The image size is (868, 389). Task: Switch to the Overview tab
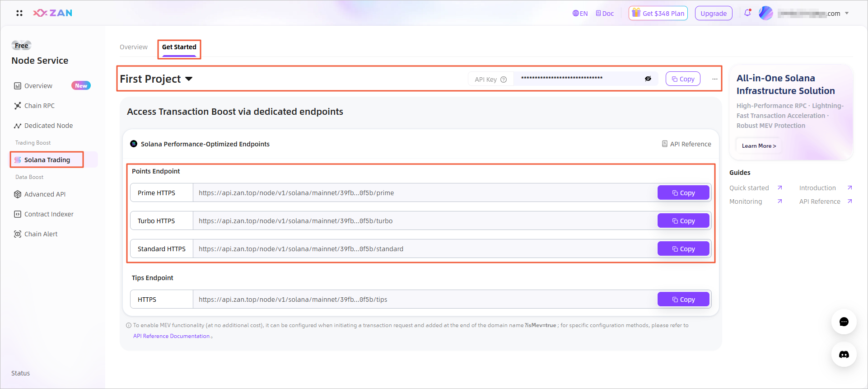pyautogui.click(x=134, y=47)
